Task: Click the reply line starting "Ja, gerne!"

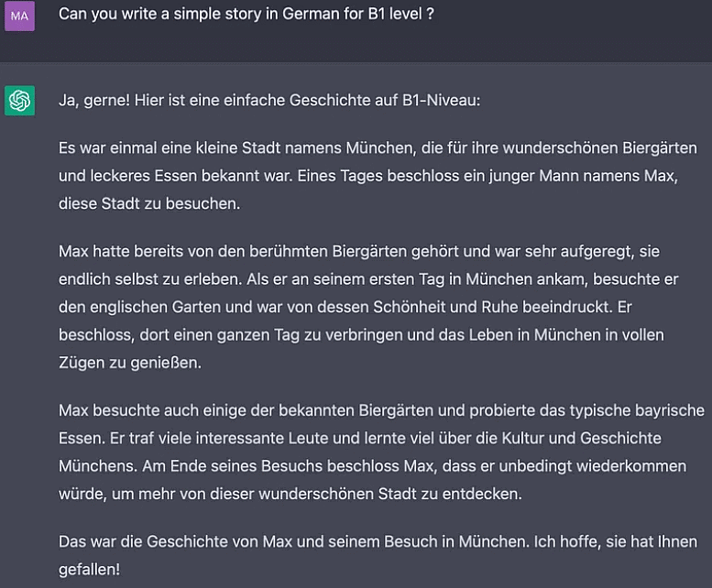Action: click(x=269, y=100)
